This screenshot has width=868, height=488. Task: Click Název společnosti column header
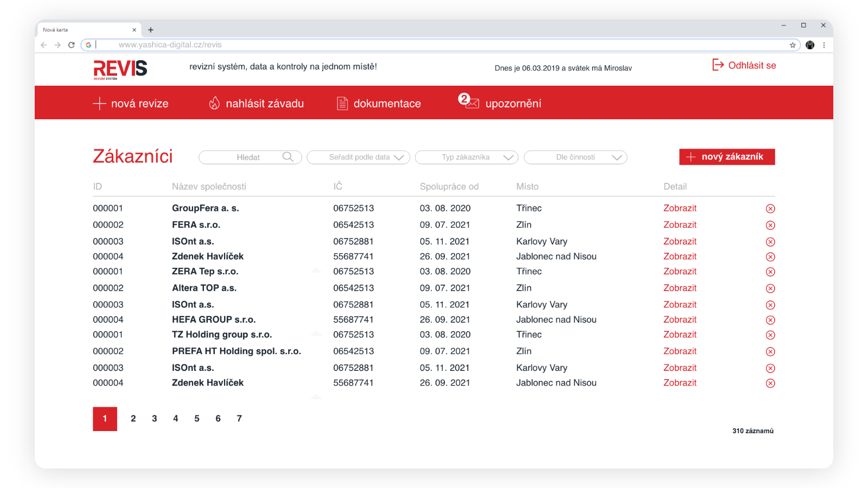click(x=209, y=187)
